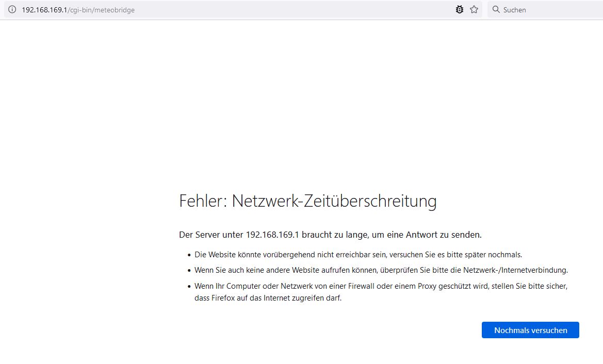Click the Fehler: Netzwerk-Zeitüberschreitung heading

(x=307, y=201)
